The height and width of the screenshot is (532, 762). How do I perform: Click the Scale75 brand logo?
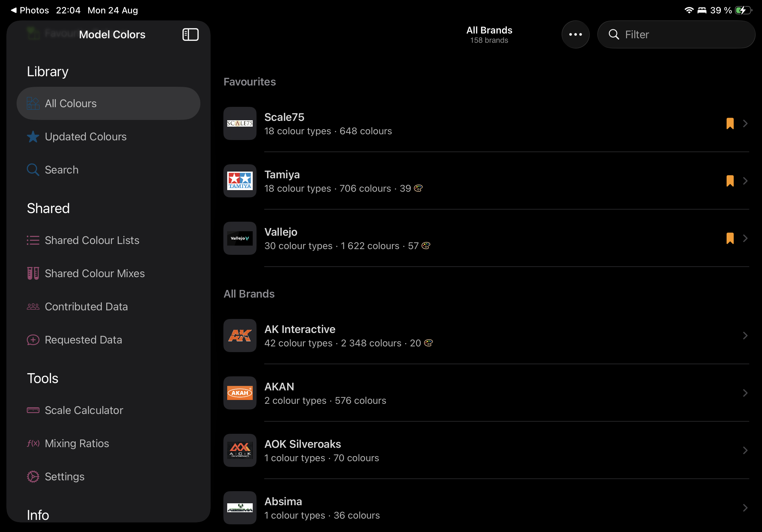tap(240, 123)
